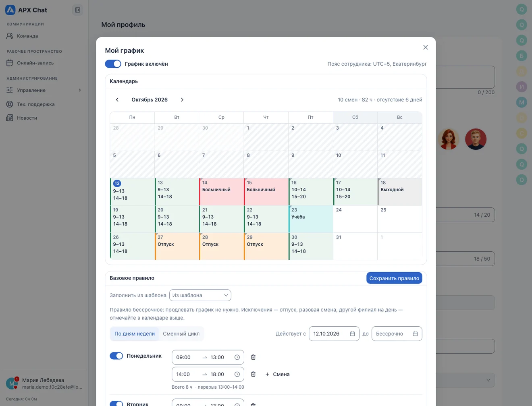Select October 16 cell with 10–14 shift
This screenshot has width=532, height=406.
pos(311,192)
